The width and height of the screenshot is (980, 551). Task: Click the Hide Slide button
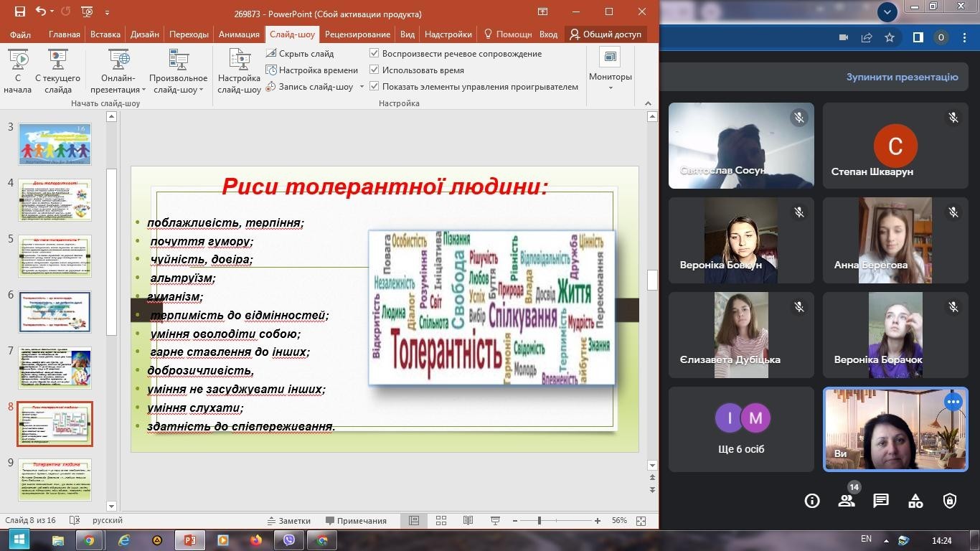300,54
